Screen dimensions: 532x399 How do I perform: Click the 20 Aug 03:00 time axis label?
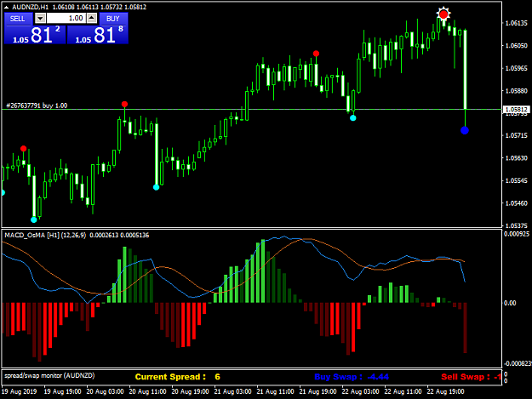pos(105,391)
